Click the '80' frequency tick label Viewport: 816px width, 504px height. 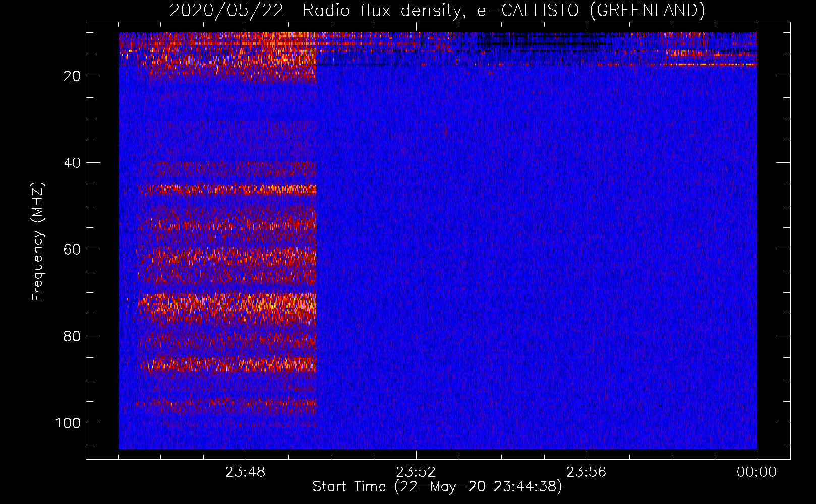coord(72,336)
